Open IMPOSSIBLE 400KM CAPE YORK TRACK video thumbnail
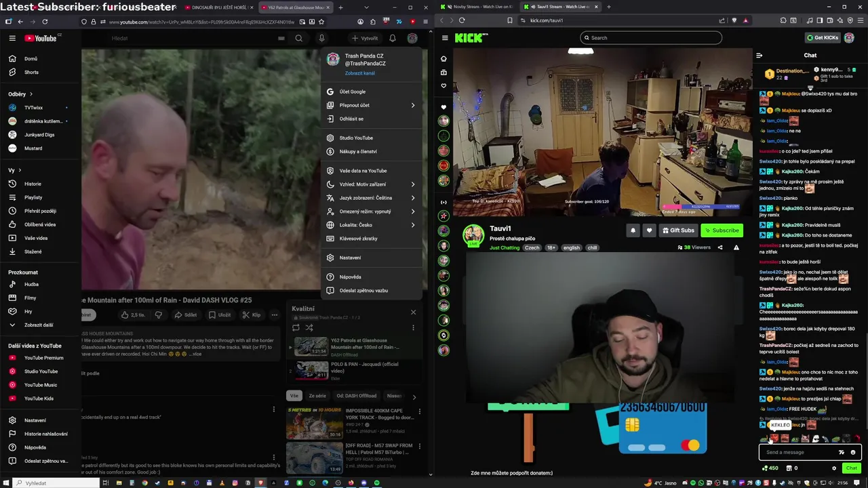868x488 pixels. click(x=315, y=423)
